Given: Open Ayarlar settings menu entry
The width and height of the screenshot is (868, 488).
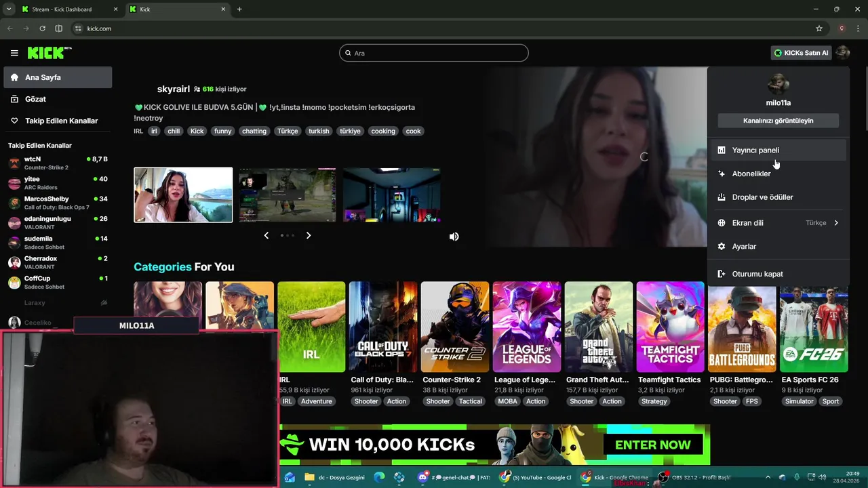Looking at the screenshot, I should (778, 247).
